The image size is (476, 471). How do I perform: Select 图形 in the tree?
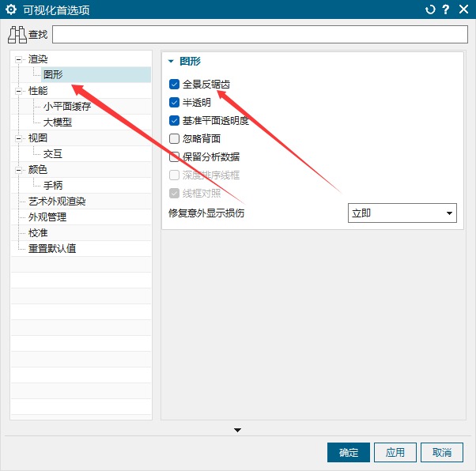[53, 74]
